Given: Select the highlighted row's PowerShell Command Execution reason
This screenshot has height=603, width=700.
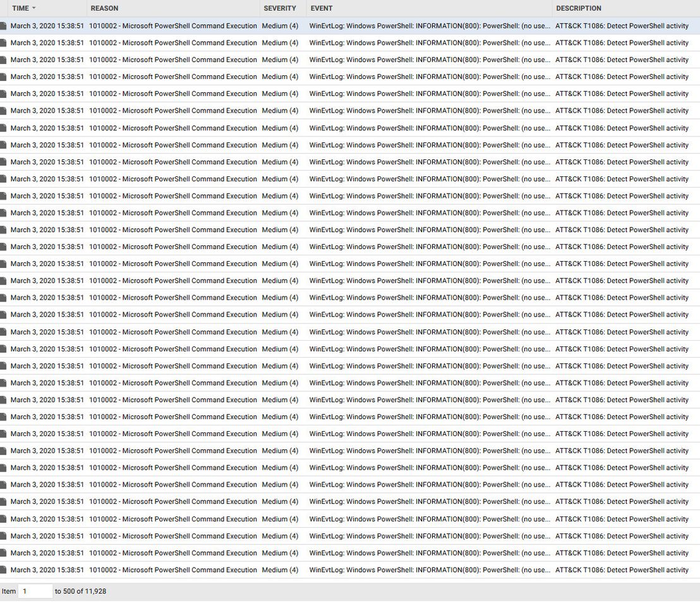Looking at the screenshot, I should click(x=172, y=26).
